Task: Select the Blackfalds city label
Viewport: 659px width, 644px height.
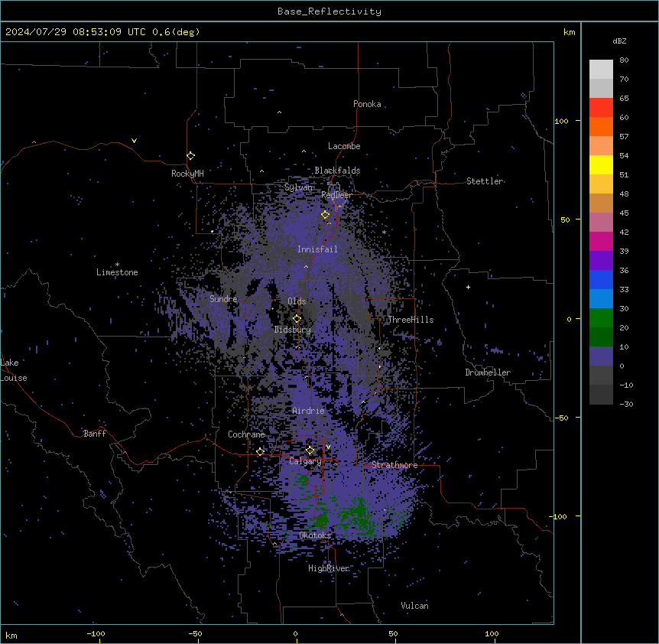Action: [337, 171]
